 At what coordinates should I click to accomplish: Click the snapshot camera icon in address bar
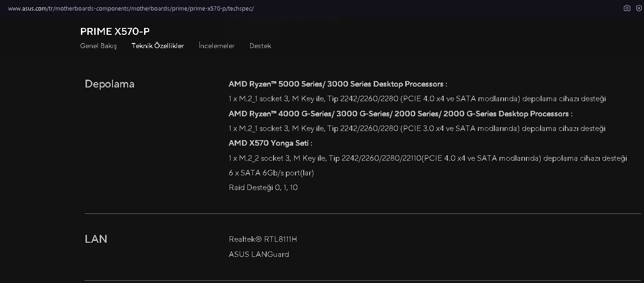(x=627, y=8)
